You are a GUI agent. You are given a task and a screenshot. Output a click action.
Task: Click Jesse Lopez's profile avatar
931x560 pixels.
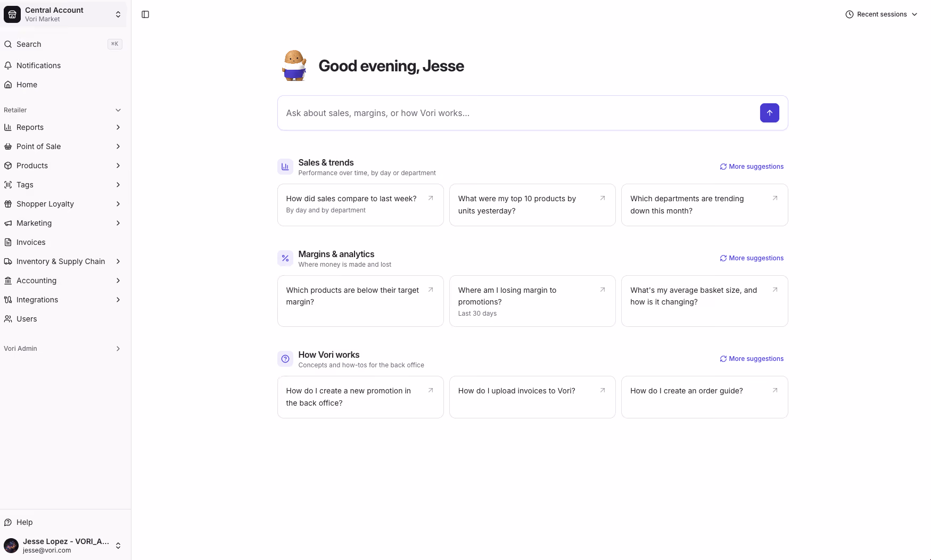pyautogui.click(x=11, y=546)
